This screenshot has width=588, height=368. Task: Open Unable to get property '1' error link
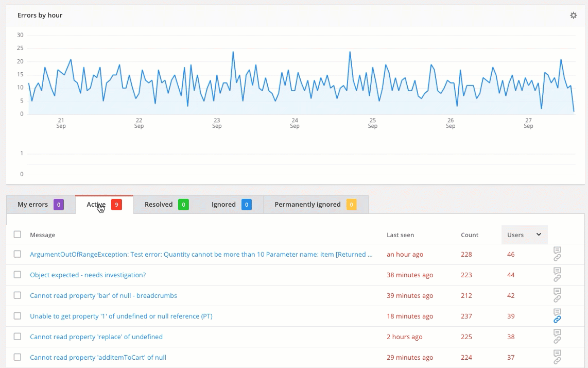click(121, 316)
